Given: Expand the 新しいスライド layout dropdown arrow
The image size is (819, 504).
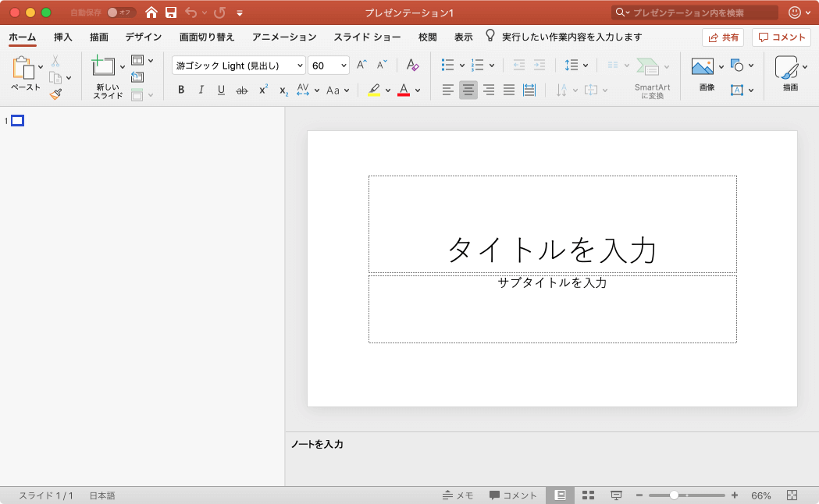Looking at the screenshot, I should 123,66.
